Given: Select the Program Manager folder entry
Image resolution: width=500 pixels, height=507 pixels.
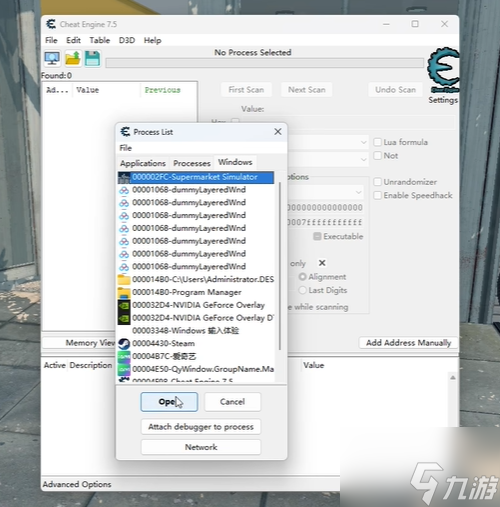Looking at the screenshot, I should (196, 292).
